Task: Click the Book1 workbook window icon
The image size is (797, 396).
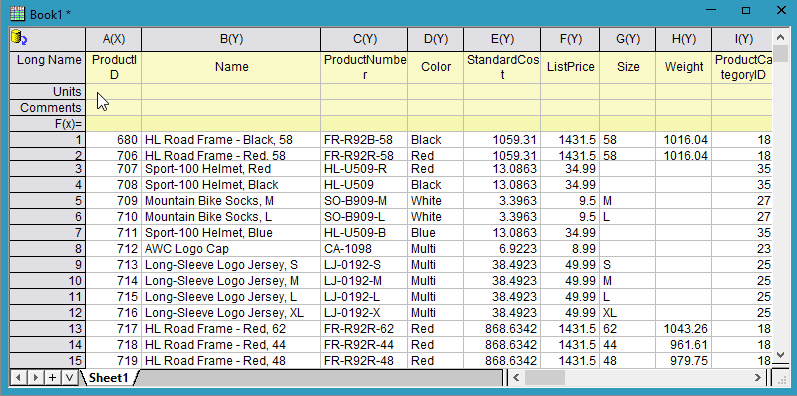Action: pos(18,14)
